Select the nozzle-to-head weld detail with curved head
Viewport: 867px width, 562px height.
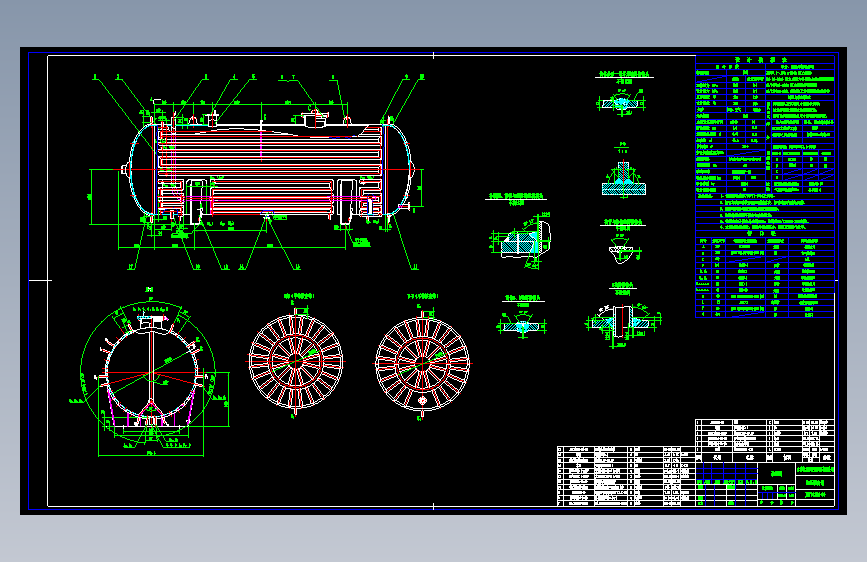pos(519,231)
